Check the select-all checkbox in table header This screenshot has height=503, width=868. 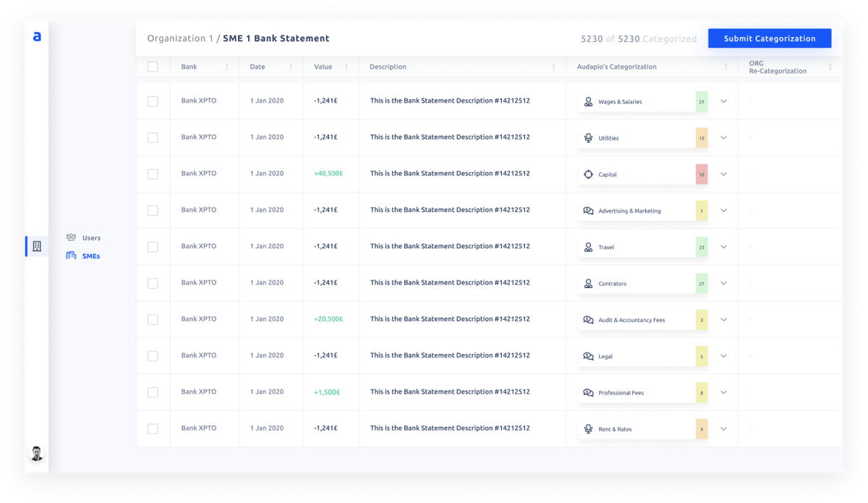[153, 66]
